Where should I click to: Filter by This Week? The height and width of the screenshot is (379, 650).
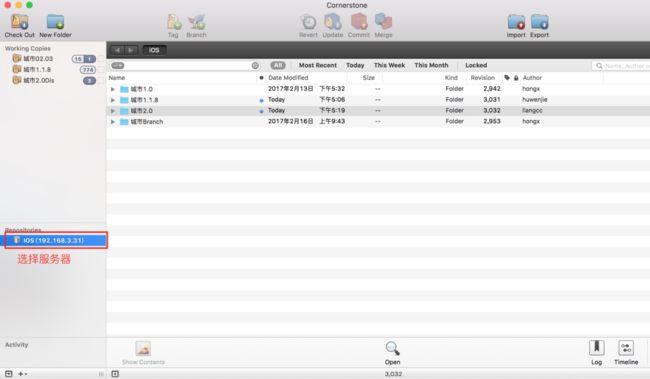[x=389, y=65]
